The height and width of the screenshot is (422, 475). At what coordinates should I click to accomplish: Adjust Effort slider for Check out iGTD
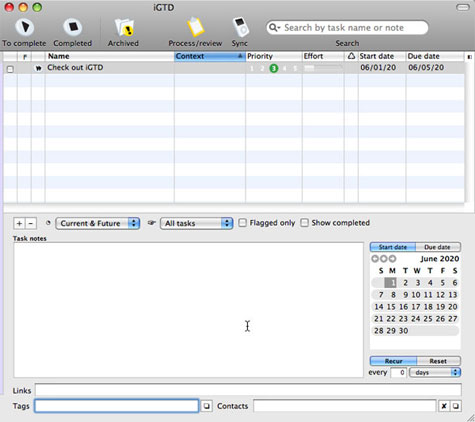click(x=323, y=68)
